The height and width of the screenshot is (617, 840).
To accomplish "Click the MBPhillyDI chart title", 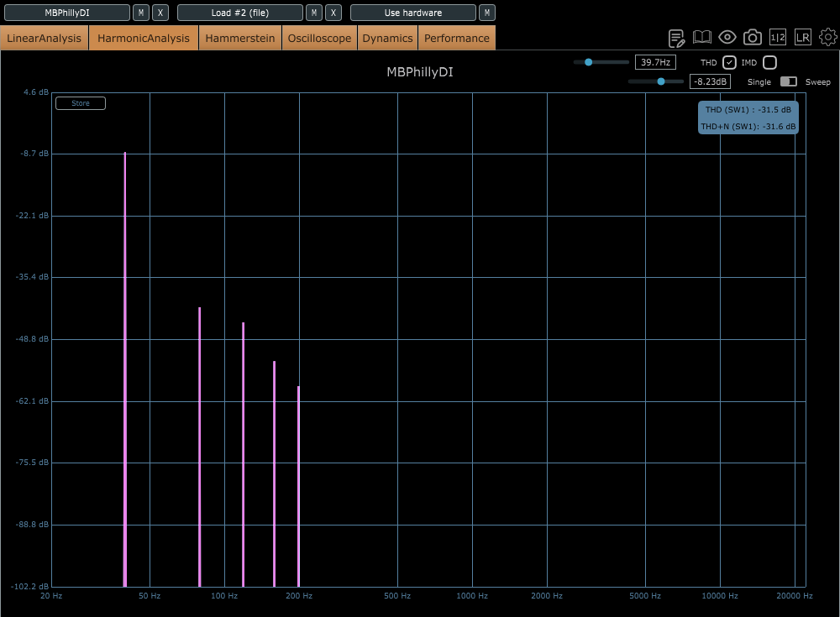I will coord(420,72).
